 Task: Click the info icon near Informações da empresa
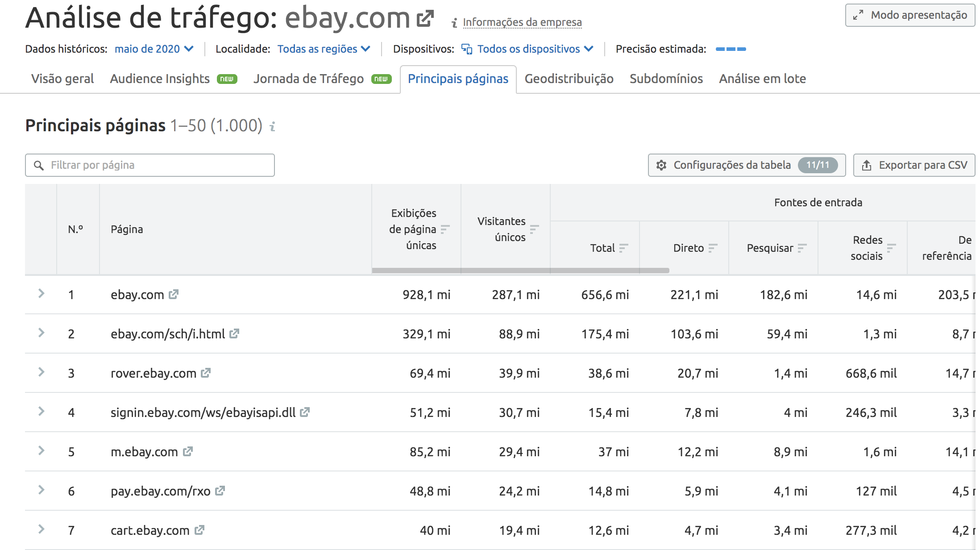click(454, 22)
